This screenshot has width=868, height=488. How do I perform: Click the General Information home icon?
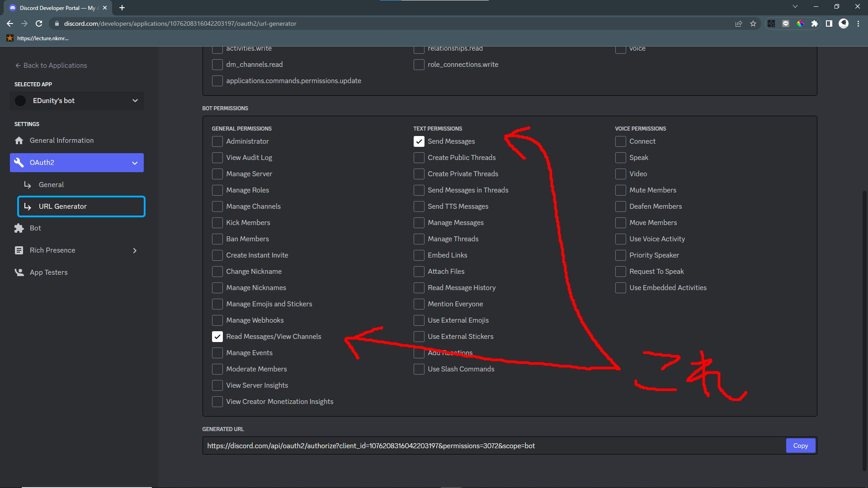click(19, 141)
